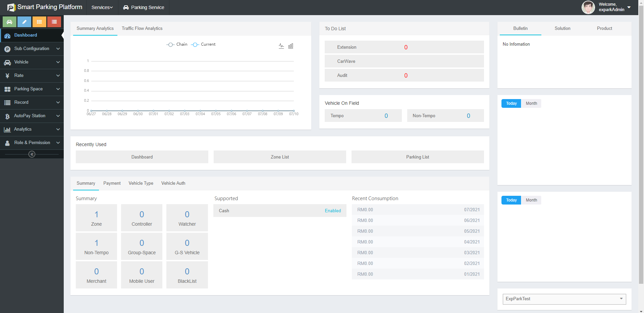Click the page vertical scrollbar
This screenshot has height=313, width=644.
(641, 134)
